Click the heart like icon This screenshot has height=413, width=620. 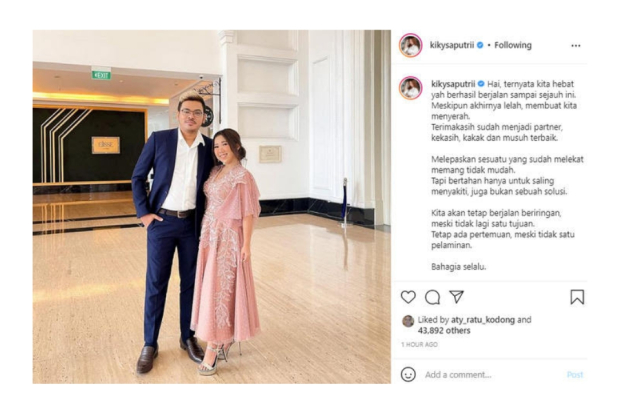(x=408, y=297)
